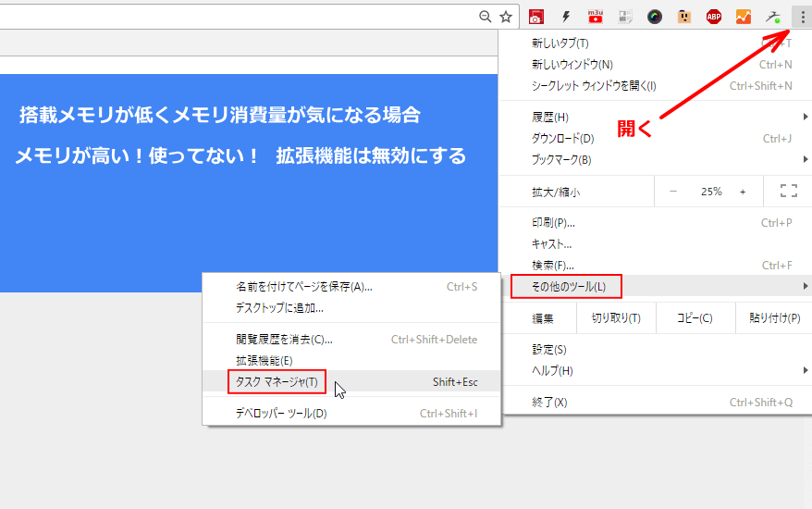Click 切り取り(T) cut button
Viewport: 812px width, 509px height.
point(616,317)
